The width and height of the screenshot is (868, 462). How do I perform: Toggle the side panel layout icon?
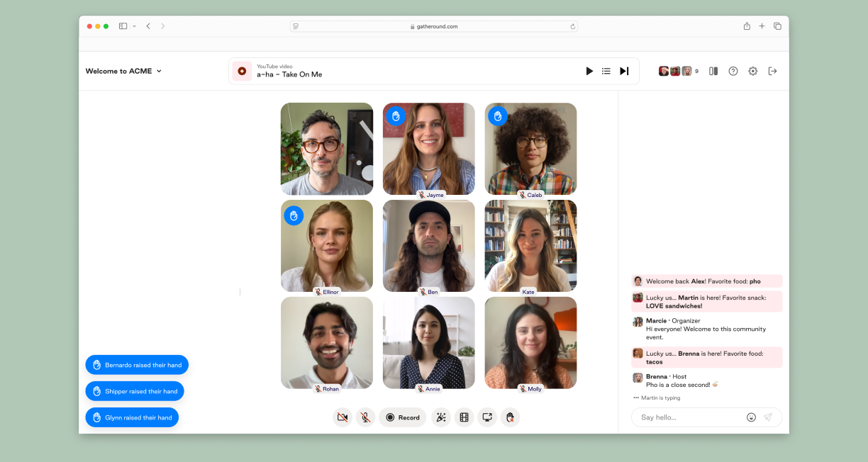point(713,71)
